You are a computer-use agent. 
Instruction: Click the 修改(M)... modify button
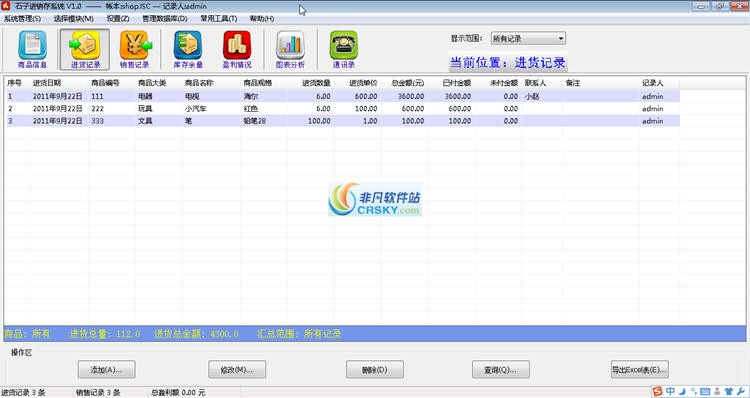237,369
